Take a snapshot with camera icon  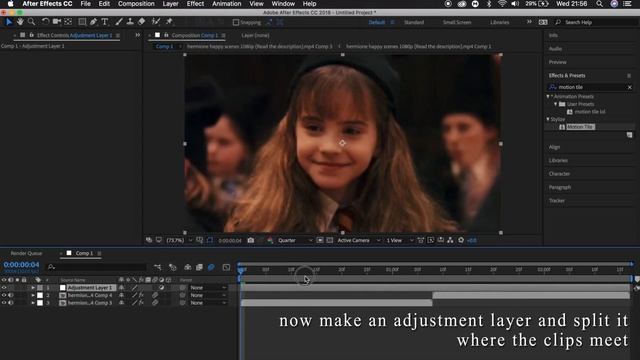click(251, 240)
